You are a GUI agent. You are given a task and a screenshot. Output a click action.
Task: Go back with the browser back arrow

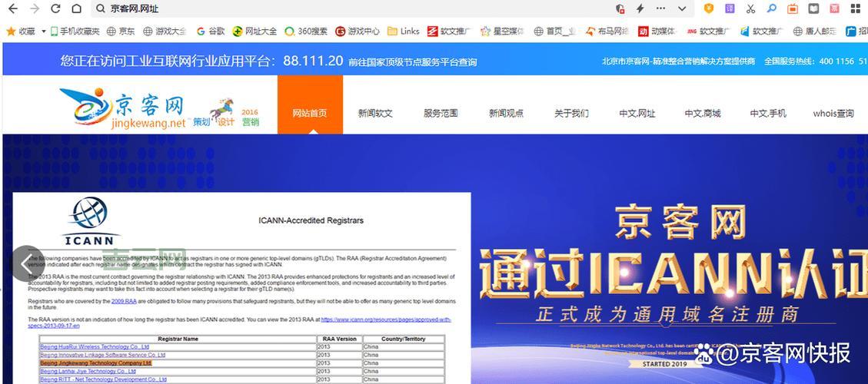13,9
